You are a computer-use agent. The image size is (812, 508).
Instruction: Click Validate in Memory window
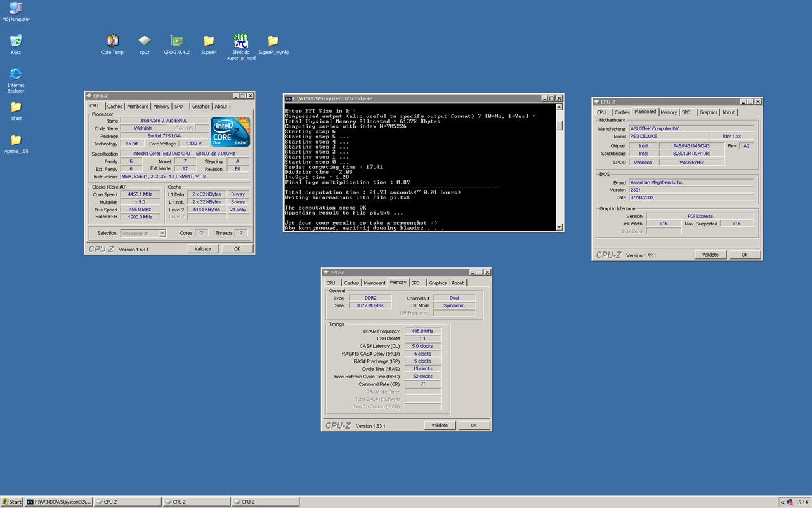[440, 425]
